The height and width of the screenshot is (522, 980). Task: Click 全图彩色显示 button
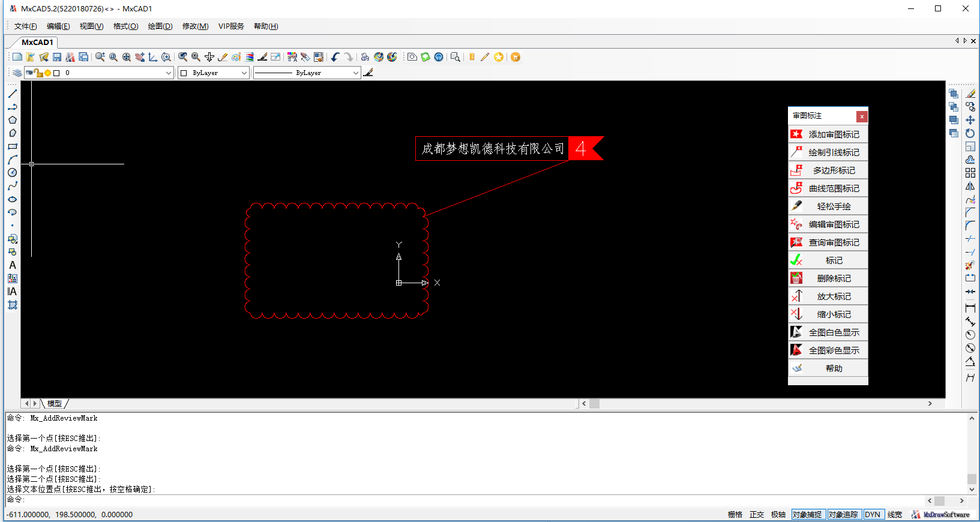pyautogui.click(x=828, y=350)
